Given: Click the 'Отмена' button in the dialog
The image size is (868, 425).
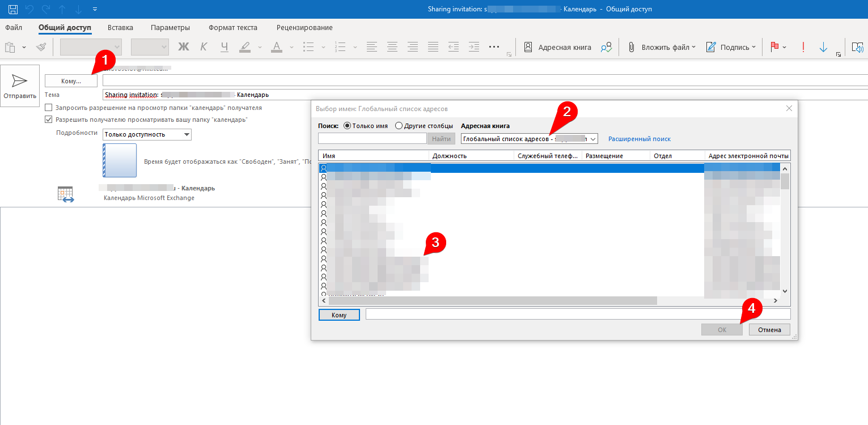Looking at the screenshot, I should point(769,330).
